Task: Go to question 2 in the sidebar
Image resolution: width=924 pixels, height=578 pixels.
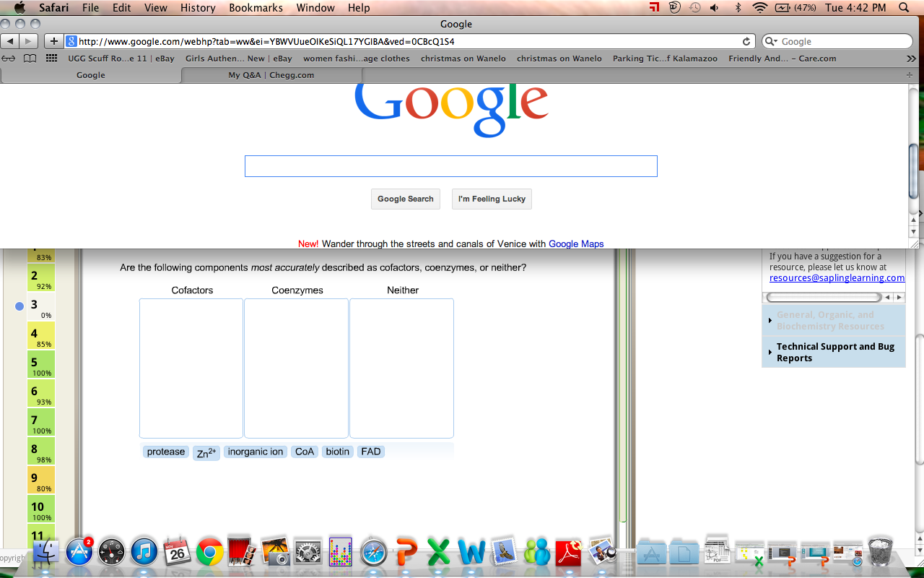Action: click(x=41, y=278)
